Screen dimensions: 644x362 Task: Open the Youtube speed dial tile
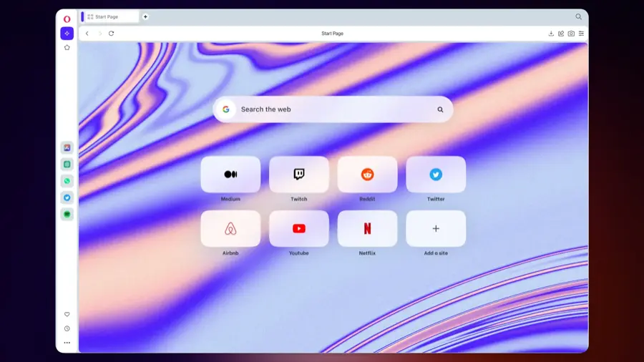click(299, 229)
